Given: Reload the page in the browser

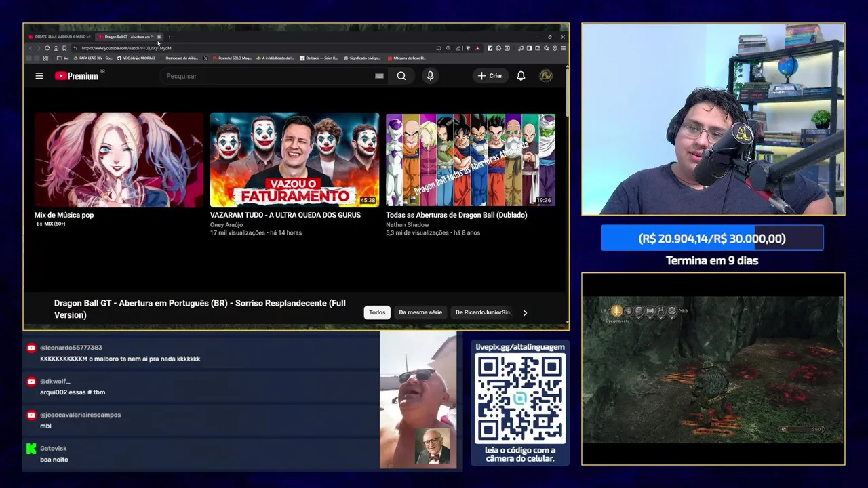Looking at the screenshot, I should coord(47,48).
